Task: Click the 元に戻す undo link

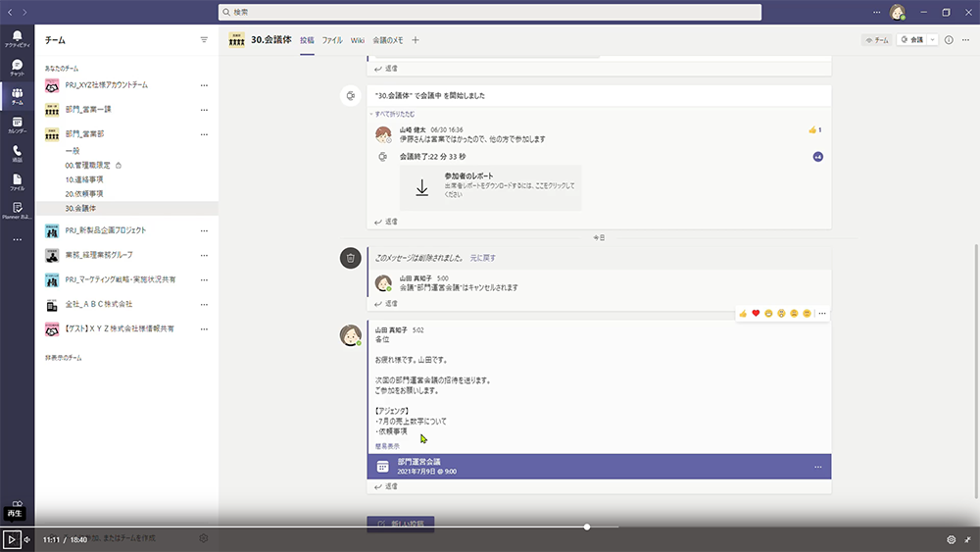Action: [482, 258]
